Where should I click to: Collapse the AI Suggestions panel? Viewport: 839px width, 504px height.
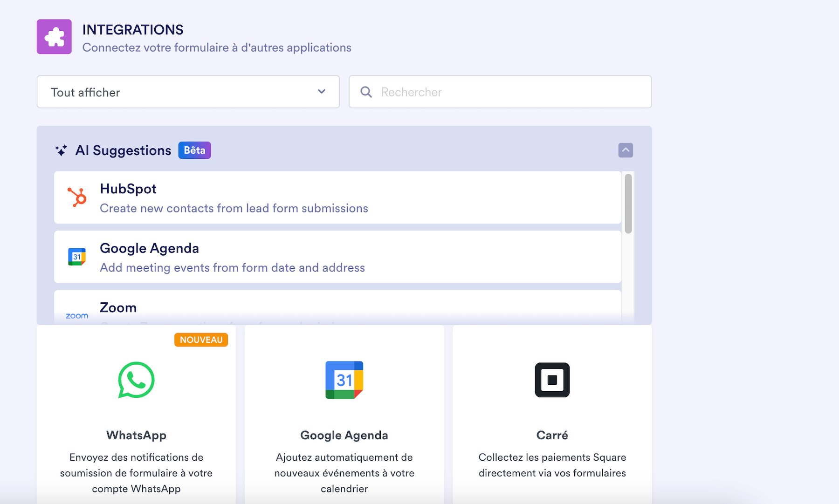click(626, 150)
